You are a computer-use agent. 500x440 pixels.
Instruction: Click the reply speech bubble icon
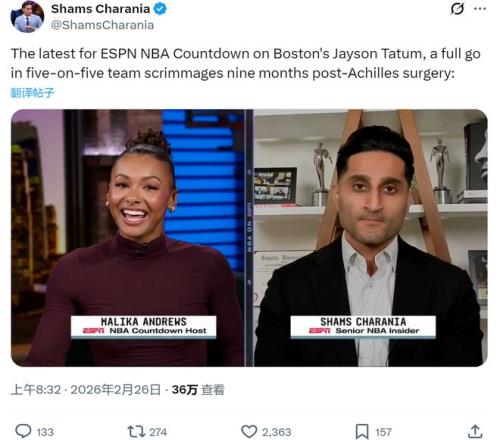23,431
